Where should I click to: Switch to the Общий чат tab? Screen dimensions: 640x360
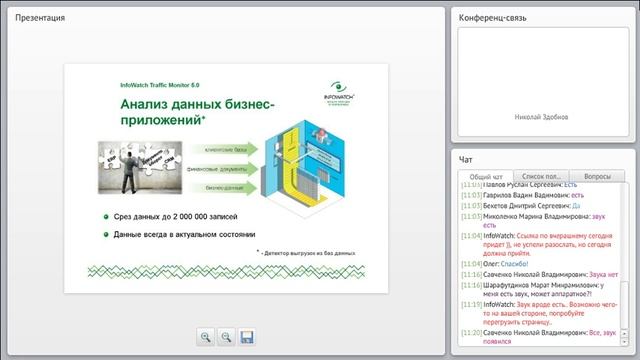click(x=485, y=177)
